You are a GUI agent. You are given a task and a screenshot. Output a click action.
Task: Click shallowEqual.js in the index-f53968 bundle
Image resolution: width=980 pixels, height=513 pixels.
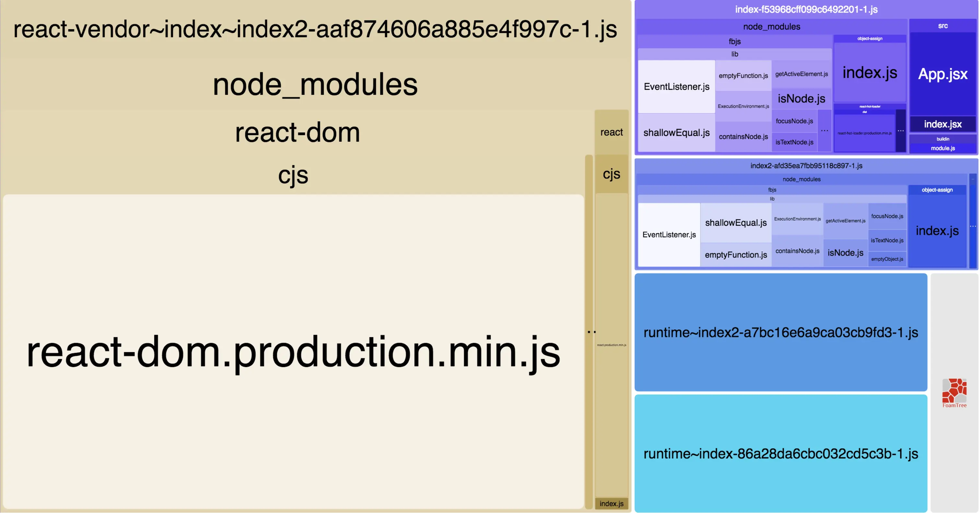point(676,132)
